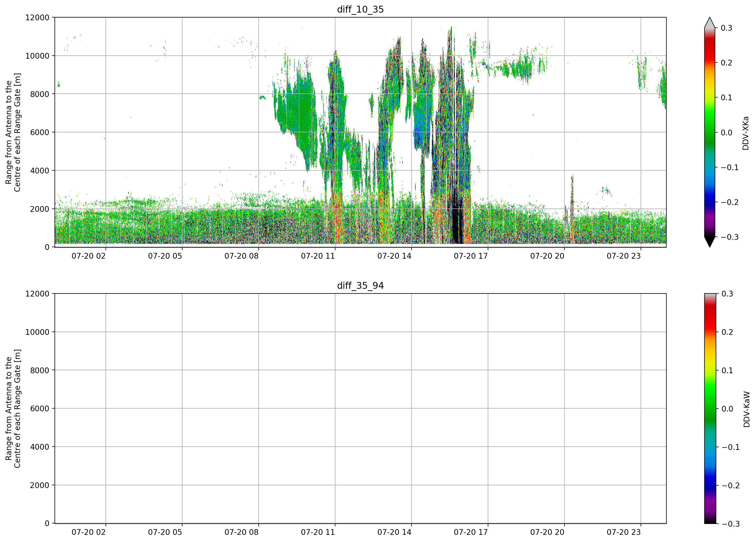Click the '07-20 02' label under bottom plot
Image resolution: width=756 pixels, height=542 pixels.
click(x=89, y=532)
